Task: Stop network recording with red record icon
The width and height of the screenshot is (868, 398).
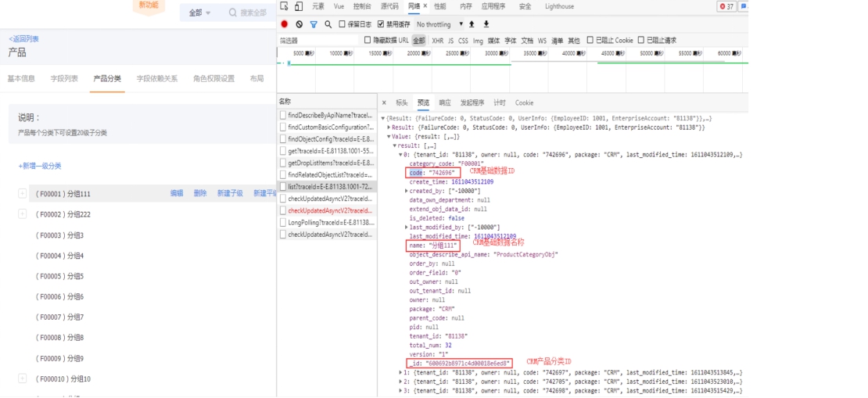Action: click(x=285, y=24)
